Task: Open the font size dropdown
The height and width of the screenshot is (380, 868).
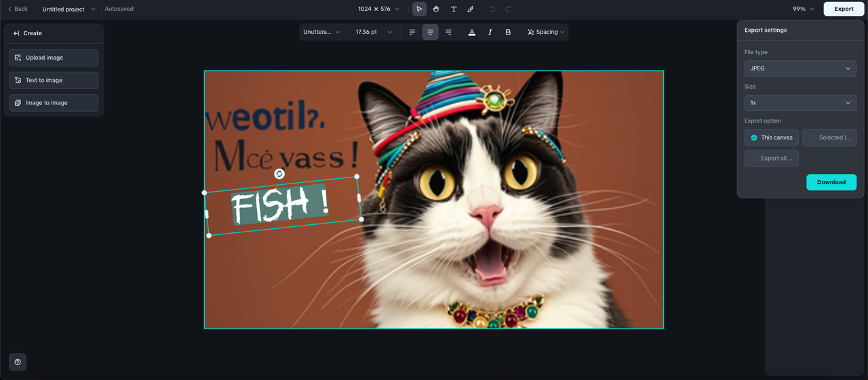Action: point(374,32)
